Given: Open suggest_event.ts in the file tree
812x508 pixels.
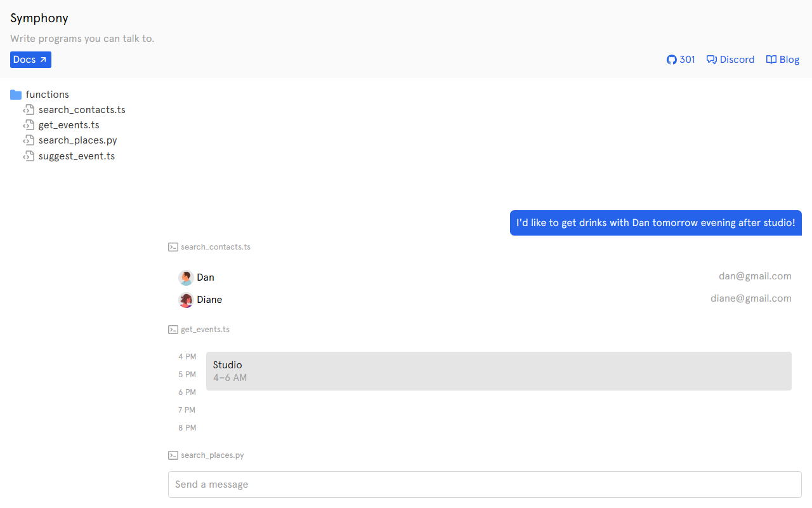Looking at the screenshot, I should [x=77, y=156].
